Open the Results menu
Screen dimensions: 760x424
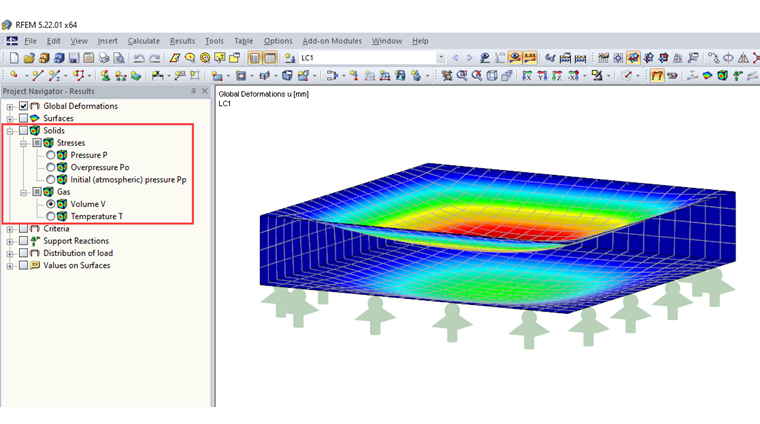182,41
